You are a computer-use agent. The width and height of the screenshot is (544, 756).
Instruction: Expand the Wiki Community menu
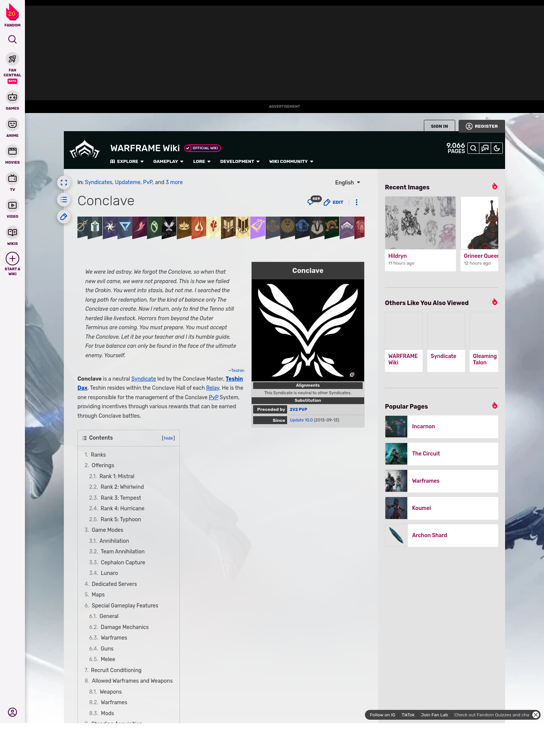(291, 161)
